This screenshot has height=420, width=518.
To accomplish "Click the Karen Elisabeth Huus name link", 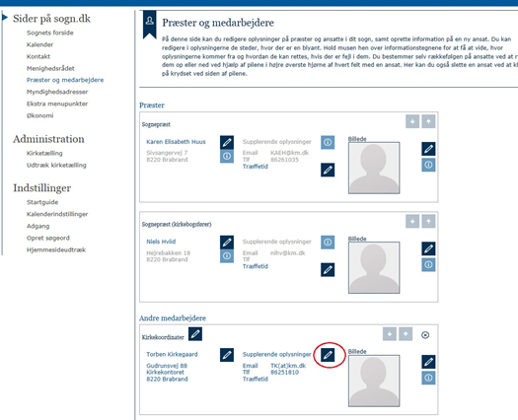I will [x=176, y=142].
